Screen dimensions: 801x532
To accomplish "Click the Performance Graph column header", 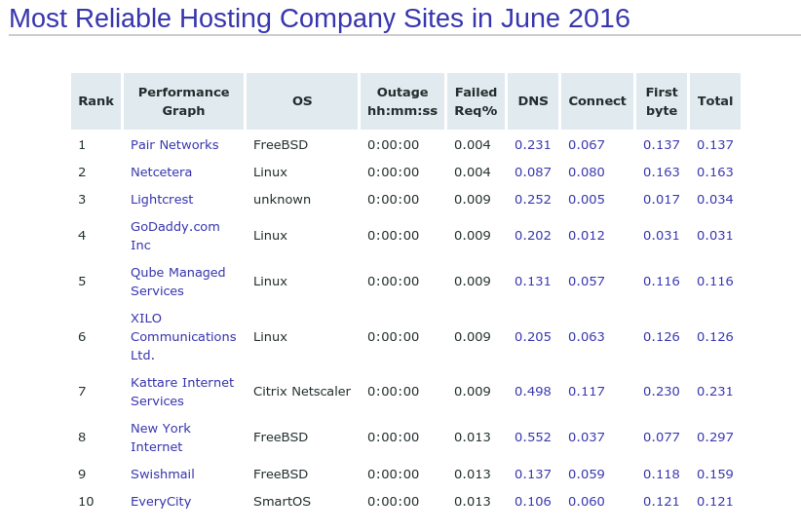I will [x=183, y=101].
